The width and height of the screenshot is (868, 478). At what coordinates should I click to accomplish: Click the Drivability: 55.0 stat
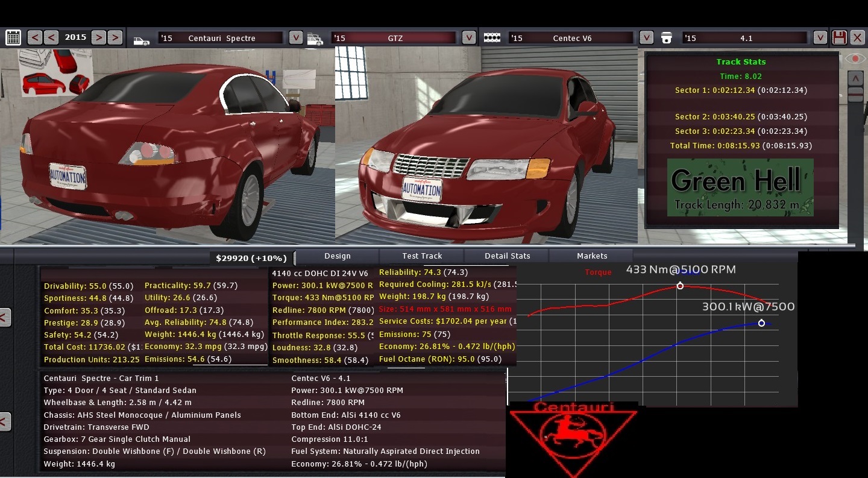point(89,286)
